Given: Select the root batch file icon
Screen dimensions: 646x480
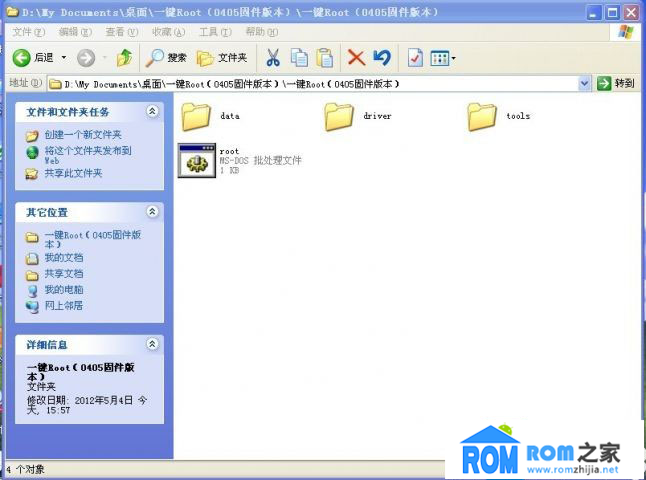Looking at the screenshot, I should point(197,161).
